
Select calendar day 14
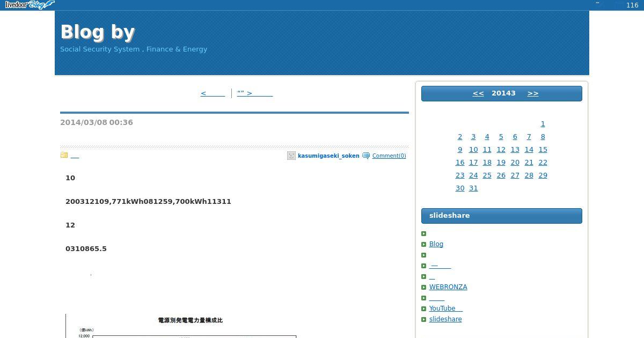coord(529,150)
